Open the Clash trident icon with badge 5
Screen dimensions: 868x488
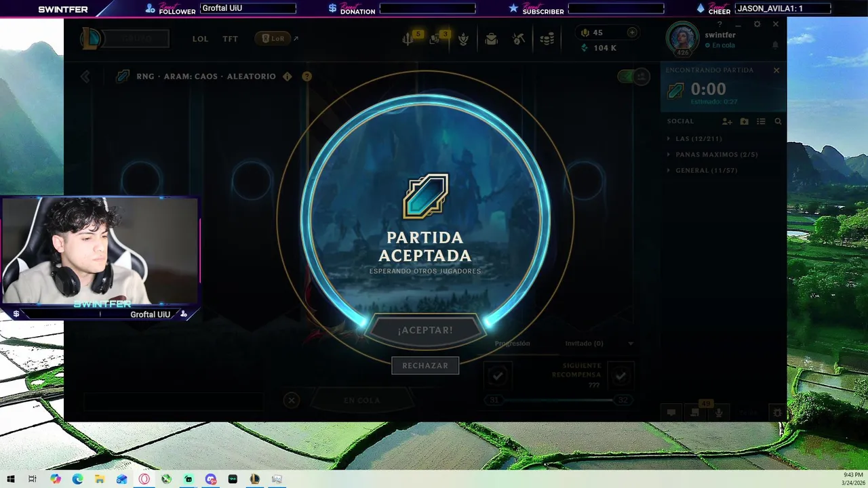point(408,39)
